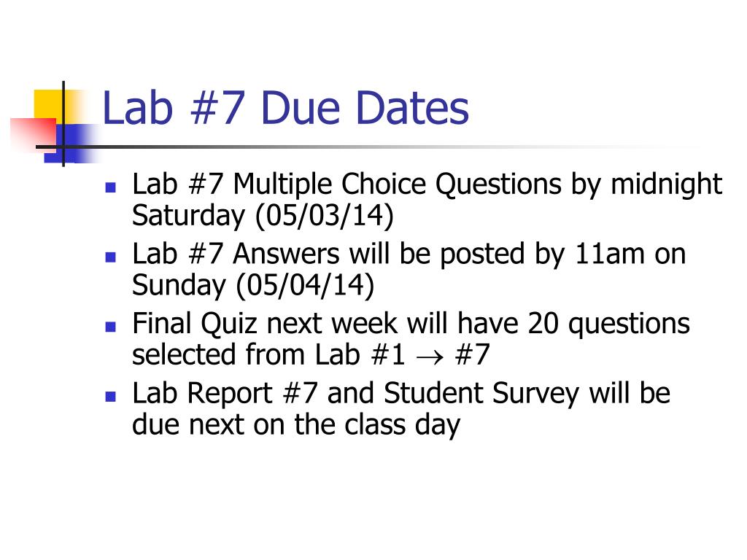Viewport: 747px width, 560px height.
Task: Click the arrow symbol between #1 and #7
Action: (430, 357)
